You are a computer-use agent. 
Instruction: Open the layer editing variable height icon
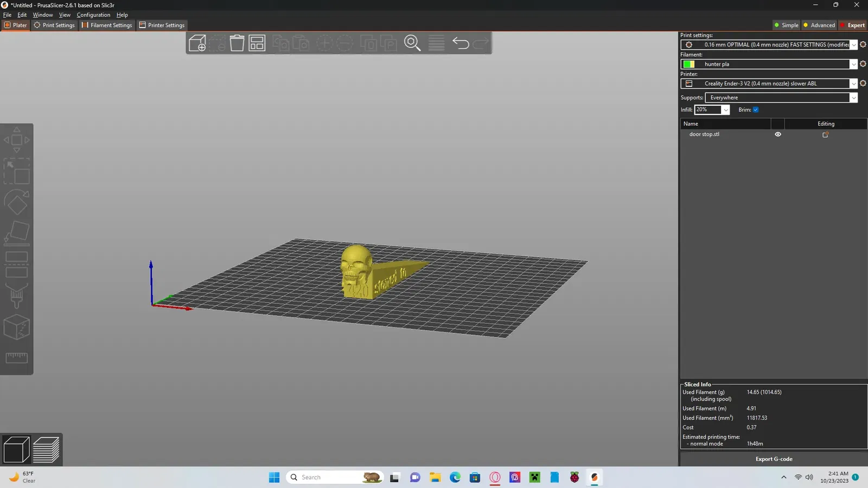[436, 43]
